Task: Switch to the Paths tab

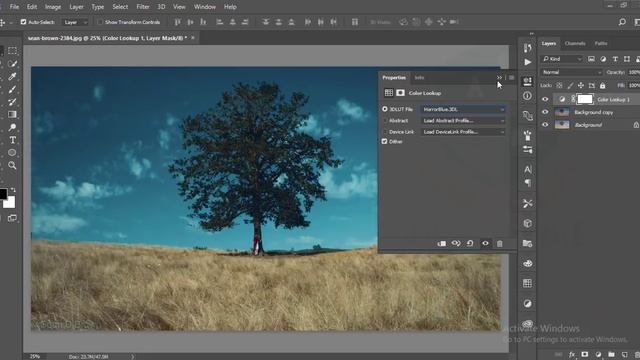Action: click(601, 43)
